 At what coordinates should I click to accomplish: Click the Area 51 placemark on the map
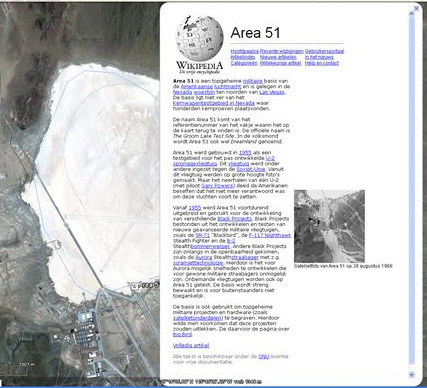click(x=135, y=286)
